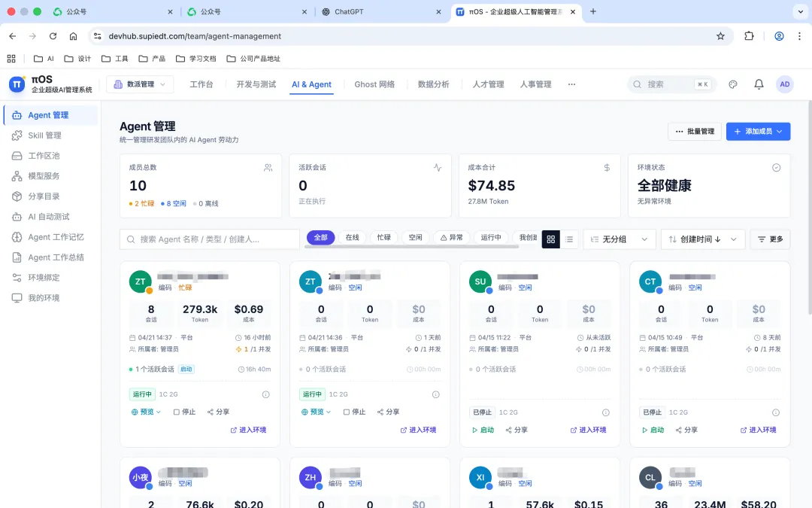Click the 分享目录 cube icon
This screenshot has width=812, height=508.
[x=17, y=196]
